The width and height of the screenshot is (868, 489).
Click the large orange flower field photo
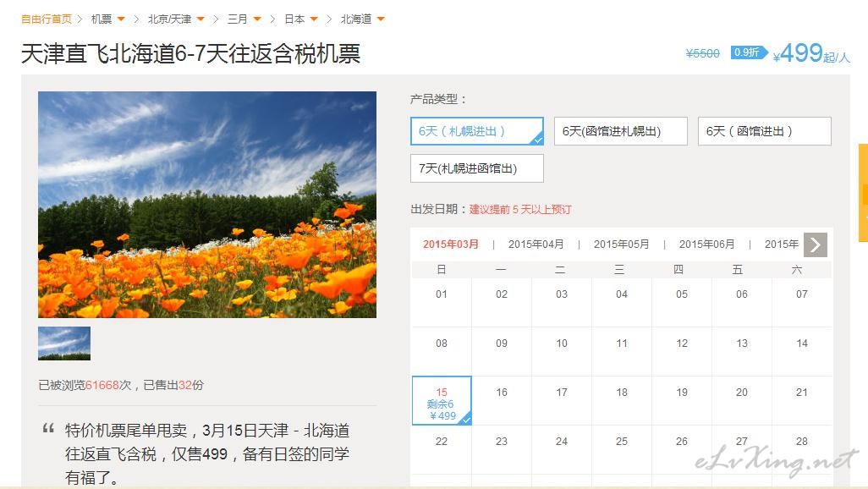[207, 205]
